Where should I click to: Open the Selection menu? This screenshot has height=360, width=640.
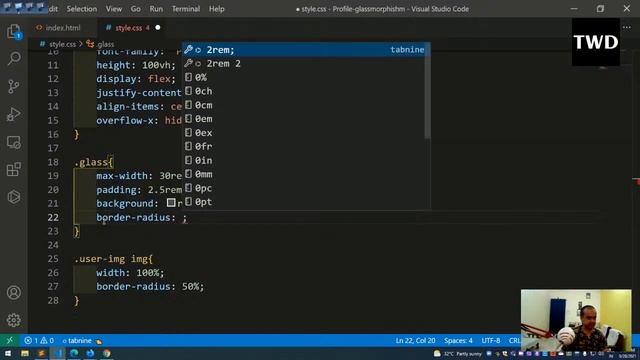(x=82, y=9)
